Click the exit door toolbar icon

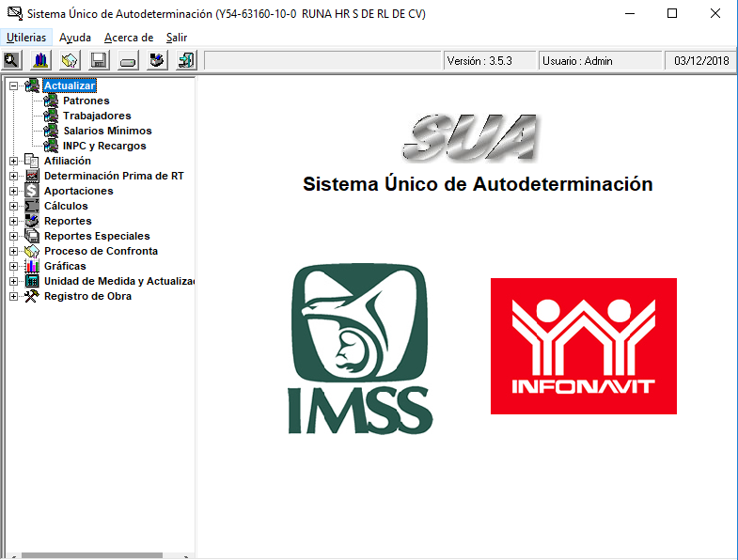pos(186,60)
